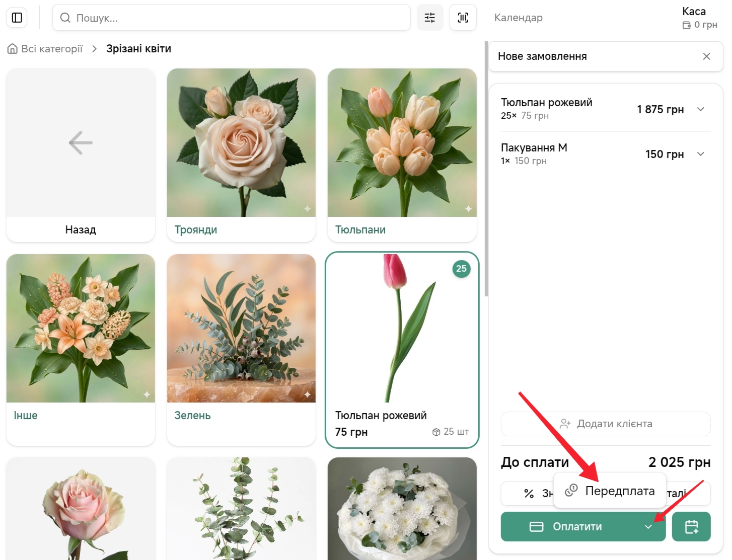Image resolution: width=732 pixels, height=560 pixels.
Task: Click the calendar schedule order button
Action: tap(691, 526)
